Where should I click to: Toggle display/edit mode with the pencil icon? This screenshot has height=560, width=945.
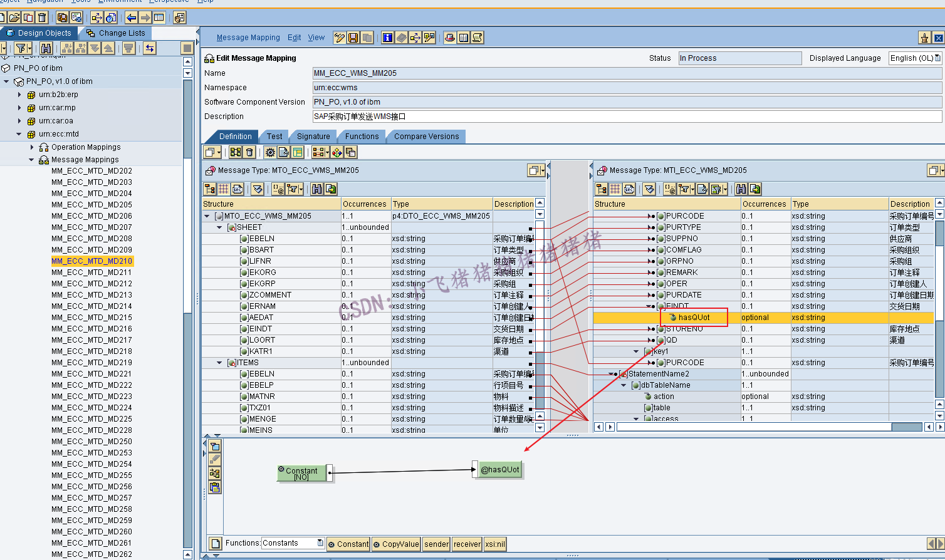(340, 38)
